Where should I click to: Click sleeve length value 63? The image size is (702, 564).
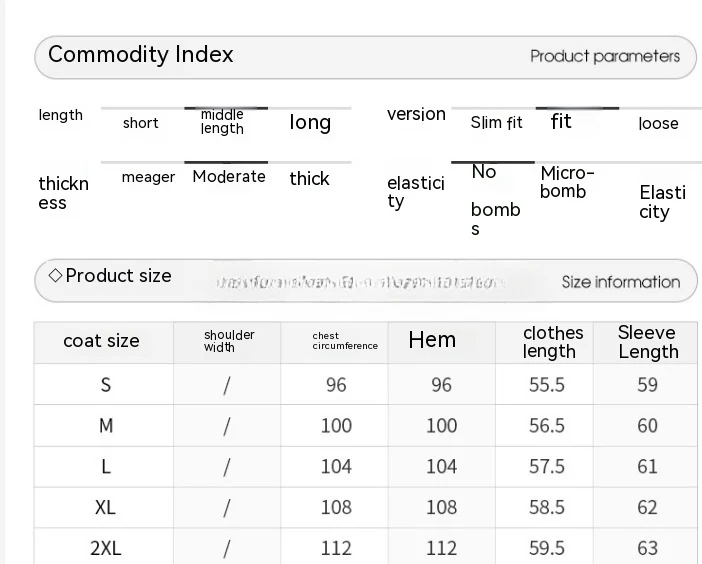coord(647,548)
